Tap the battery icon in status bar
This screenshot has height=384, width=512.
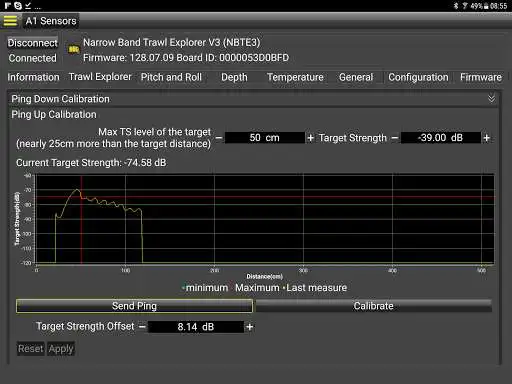[486, 6]
